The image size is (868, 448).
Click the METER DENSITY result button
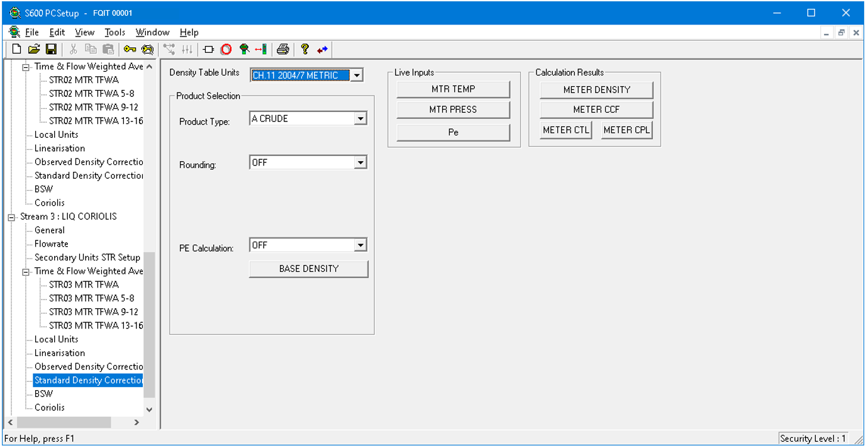[597, 90]
